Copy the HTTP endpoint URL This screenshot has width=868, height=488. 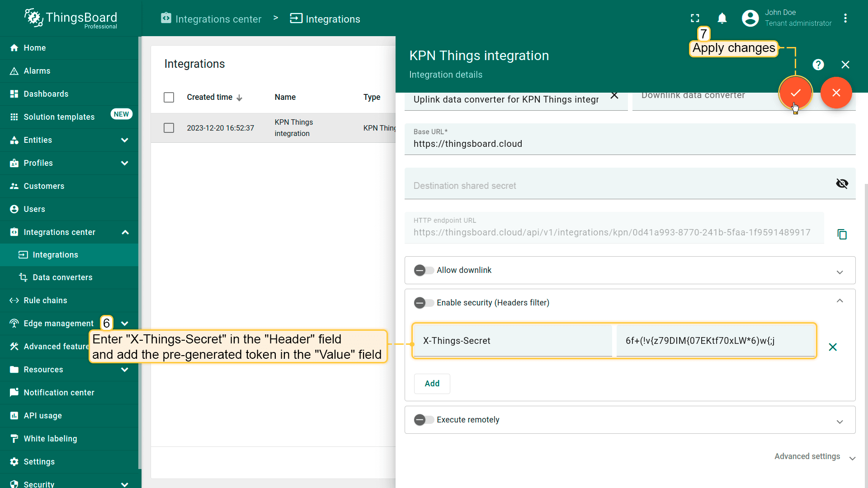842,234
